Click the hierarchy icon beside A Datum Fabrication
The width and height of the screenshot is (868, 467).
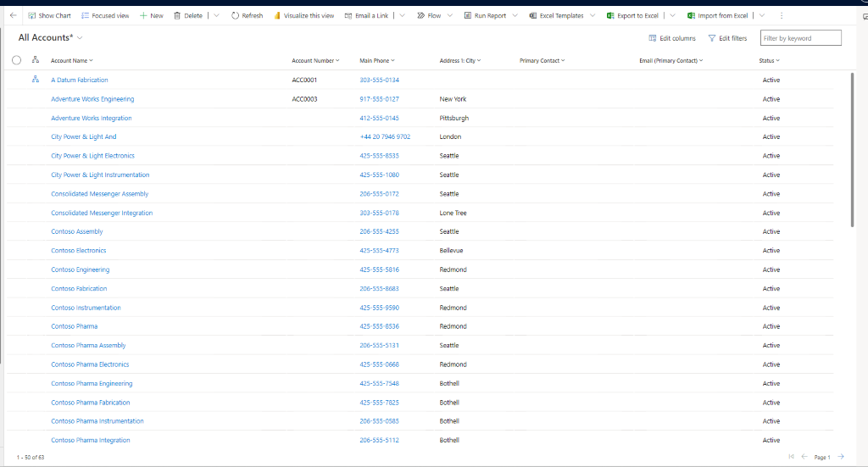click(x=36, y=80)
